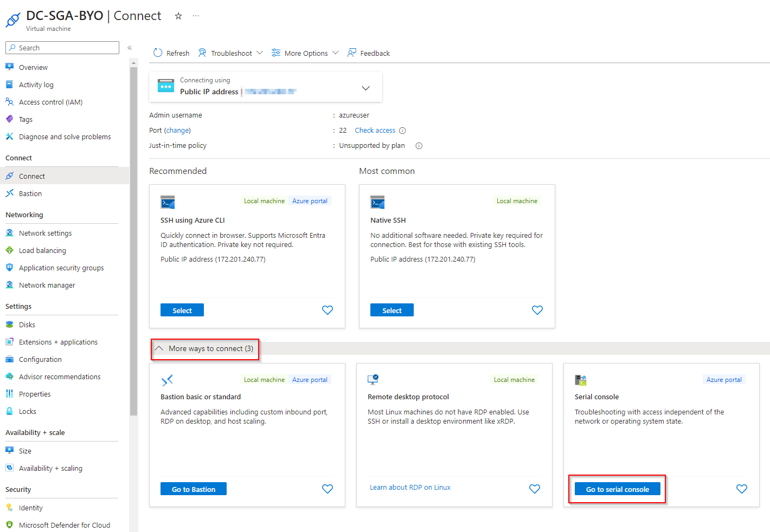Click Go to serial console
770x532 pixels.
pyautogui.click(x=617, y=489)
